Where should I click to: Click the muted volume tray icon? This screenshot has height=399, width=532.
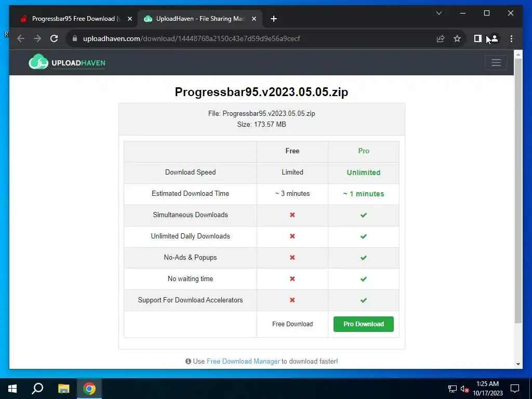point(464,389)
